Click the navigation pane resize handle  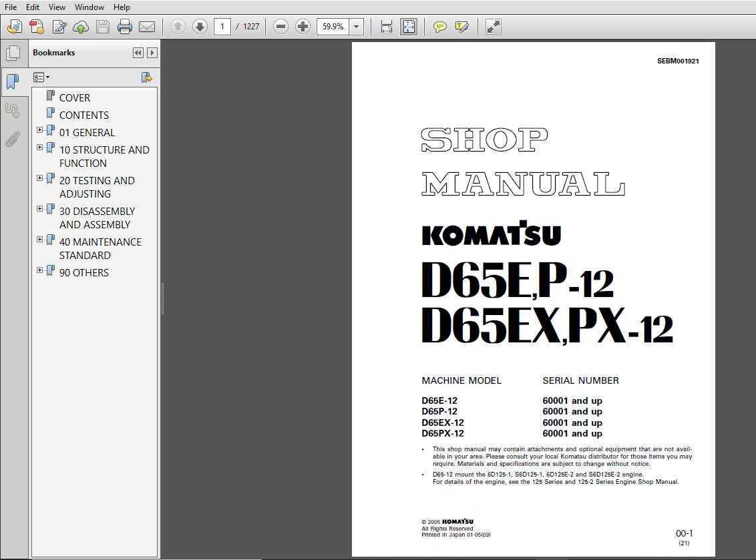(162, 299)
